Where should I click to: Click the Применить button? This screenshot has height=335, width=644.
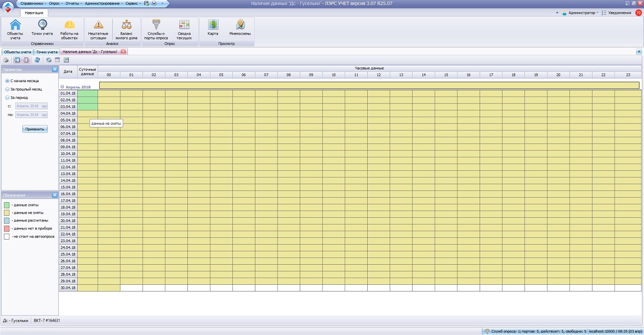[x=35, y=129]
